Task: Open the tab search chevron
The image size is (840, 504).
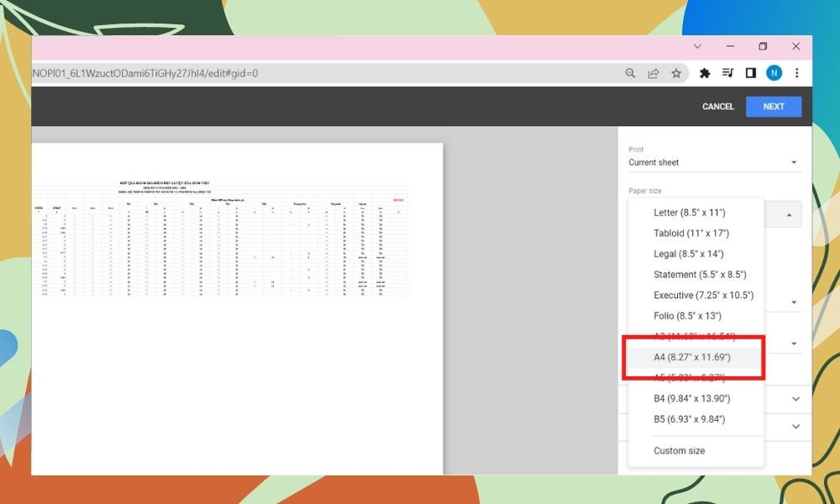Action: 697,46
